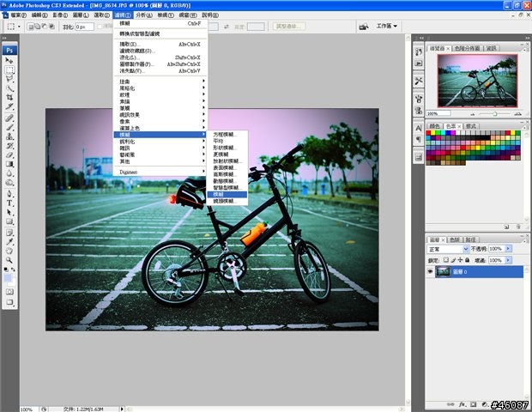The width and height of the screenshot is (532, 412).
Task: Open the layer opacity (不透明) slider arrow
Action: coord(508,249)
